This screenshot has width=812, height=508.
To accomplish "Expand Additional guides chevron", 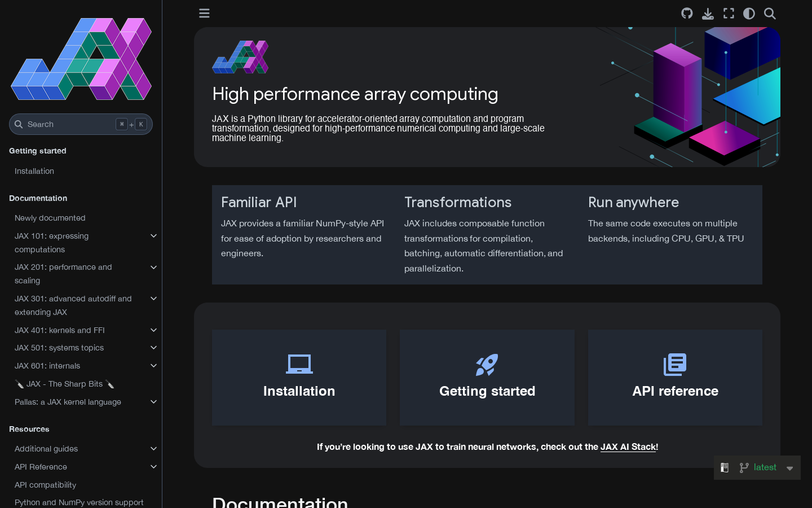I will [153, 449].
